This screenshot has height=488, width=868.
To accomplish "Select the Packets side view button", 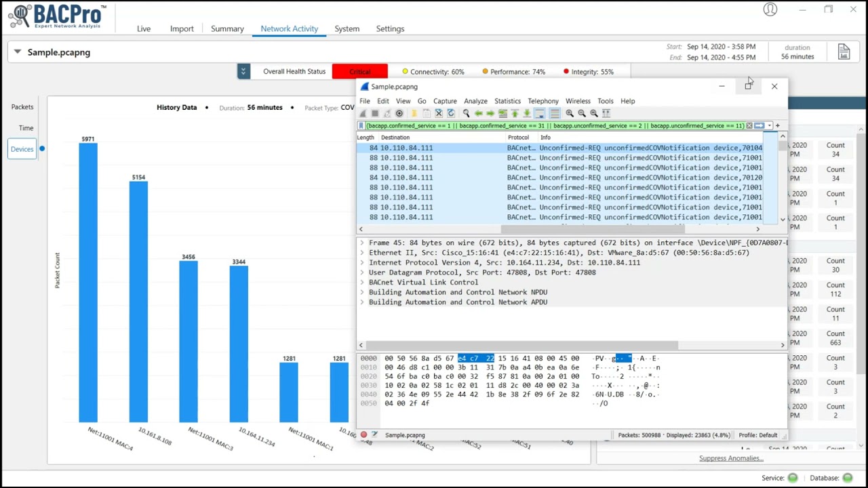I will coord(22,106).
